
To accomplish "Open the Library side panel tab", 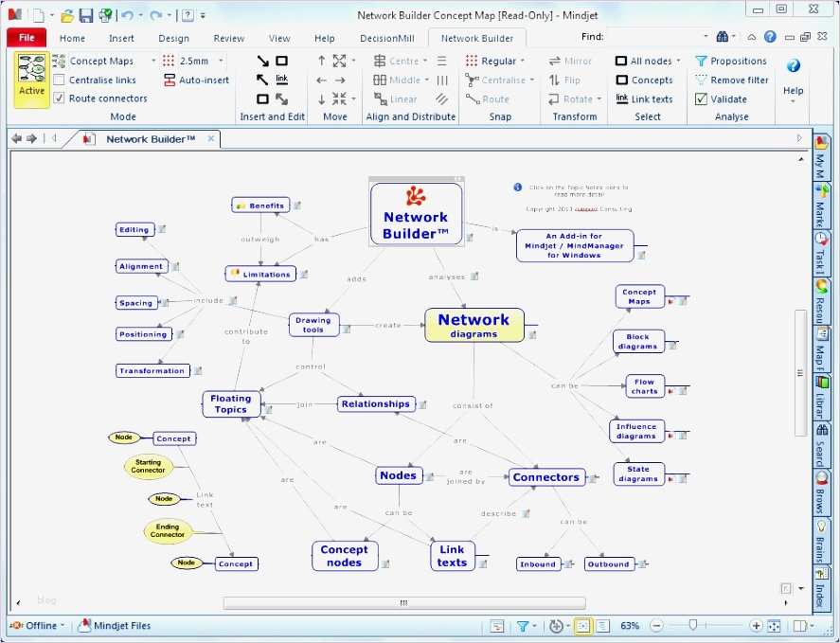I will pos(821,398).
